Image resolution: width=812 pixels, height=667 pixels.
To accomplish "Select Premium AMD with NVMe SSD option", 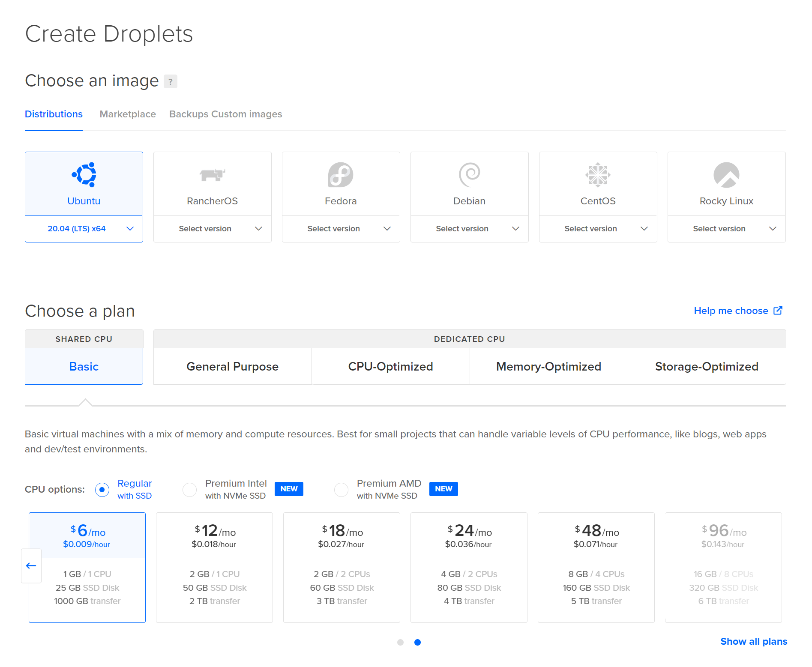I will point(341,489).
